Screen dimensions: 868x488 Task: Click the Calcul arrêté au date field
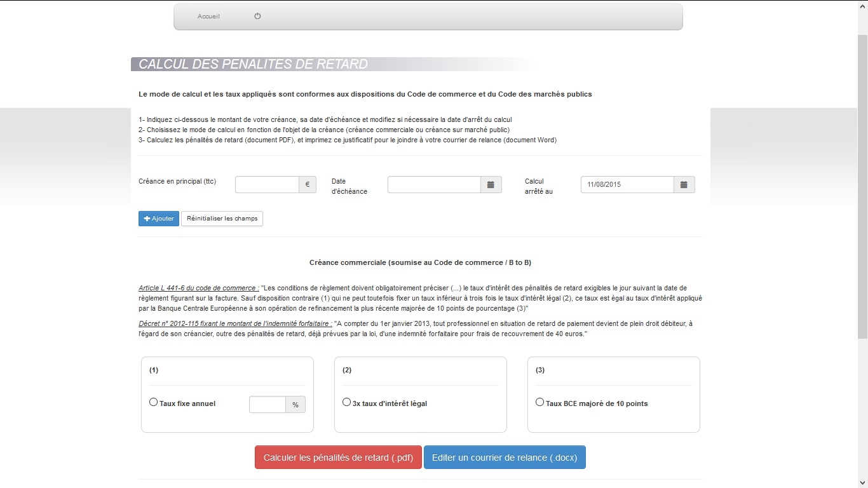click(627, 185)
